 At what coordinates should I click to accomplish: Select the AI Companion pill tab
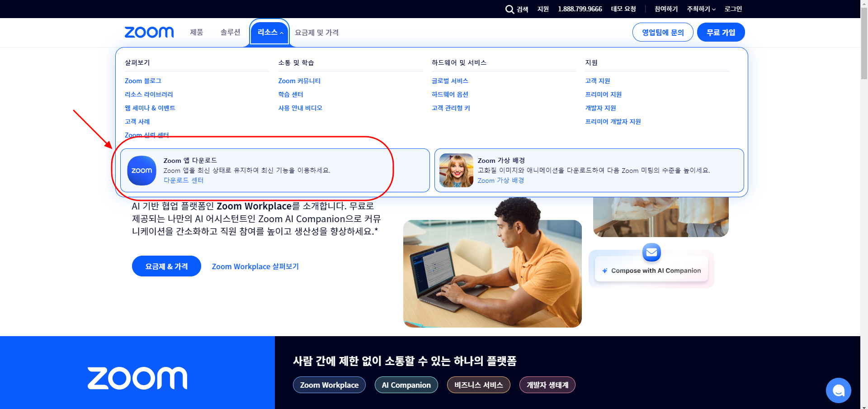coord(406,385)
